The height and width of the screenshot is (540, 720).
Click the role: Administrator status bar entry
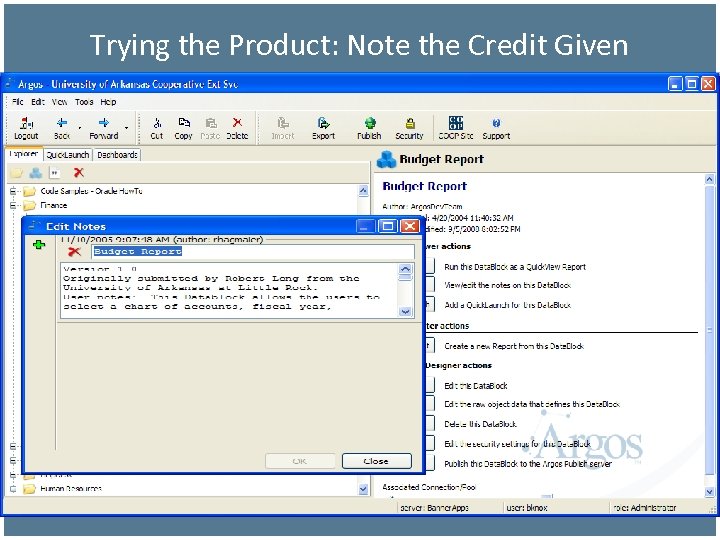[x=645, y=508]
